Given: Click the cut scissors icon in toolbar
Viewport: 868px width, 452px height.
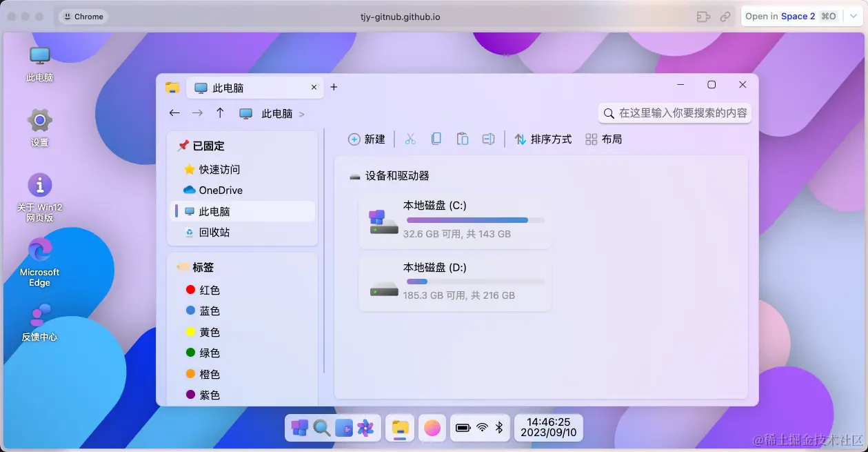Looking at the screenshot, I should point(410,139).
